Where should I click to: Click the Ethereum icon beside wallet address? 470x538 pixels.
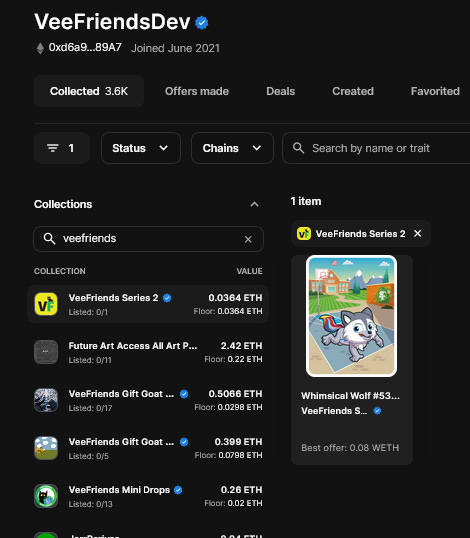coord(40,48)
